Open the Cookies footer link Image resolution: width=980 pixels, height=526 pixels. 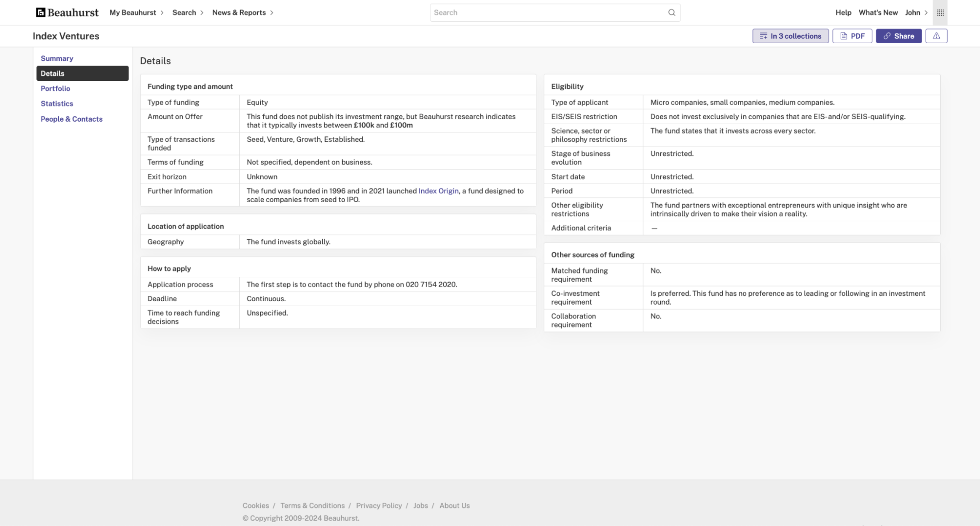(x=255, y=505)
